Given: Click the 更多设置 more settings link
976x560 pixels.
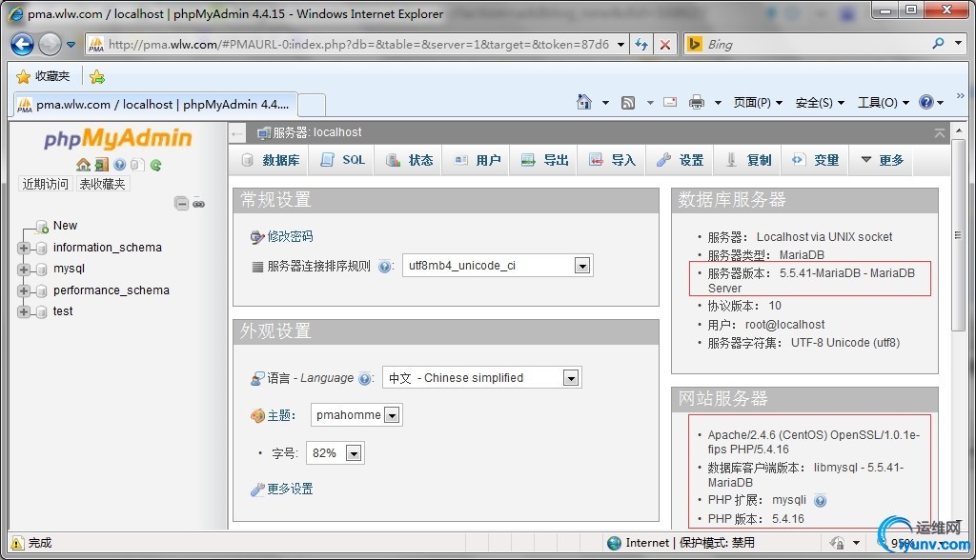Looking at the screenshot, I should point(290,490).
